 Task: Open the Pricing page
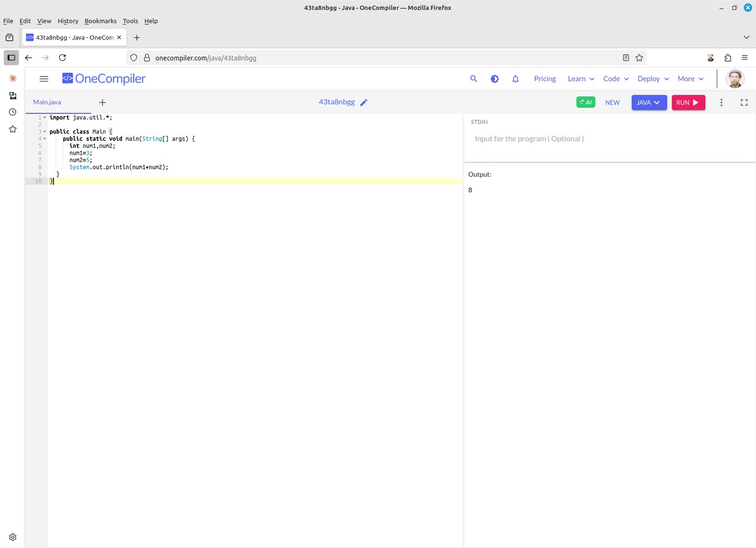(545, 79)
